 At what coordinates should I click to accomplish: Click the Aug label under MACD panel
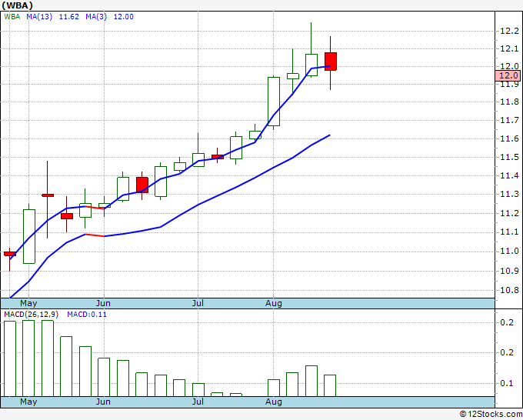274,402
